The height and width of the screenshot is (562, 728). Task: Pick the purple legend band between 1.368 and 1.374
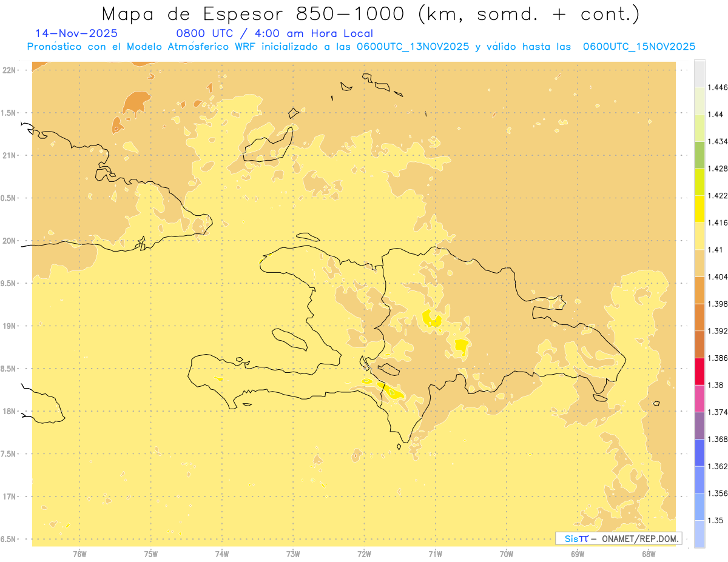coord(699,426)
